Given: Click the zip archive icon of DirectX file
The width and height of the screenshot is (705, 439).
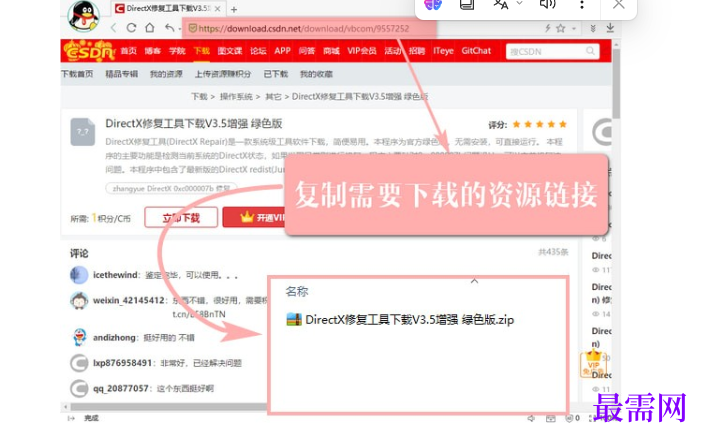Looking at the screenshot, I should (x=294, y=320).
